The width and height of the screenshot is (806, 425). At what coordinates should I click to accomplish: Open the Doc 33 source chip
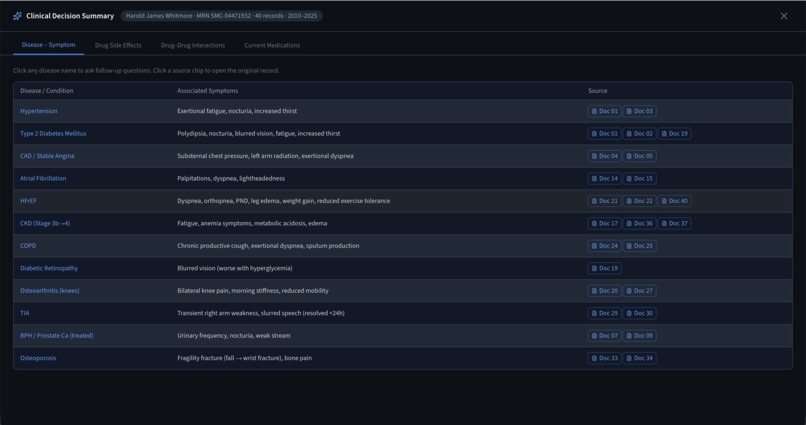click(604, 358)
